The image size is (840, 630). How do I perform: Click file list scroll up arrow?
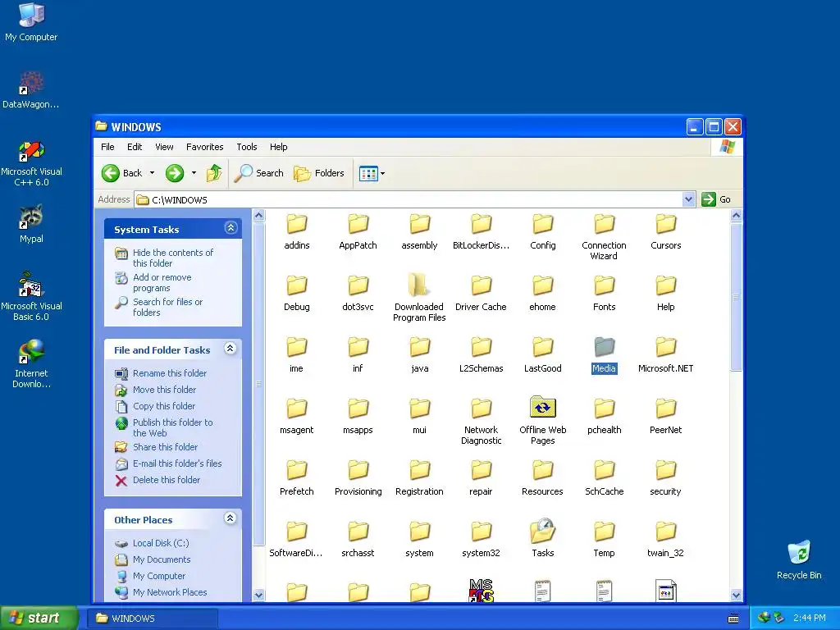pos(736,216)
